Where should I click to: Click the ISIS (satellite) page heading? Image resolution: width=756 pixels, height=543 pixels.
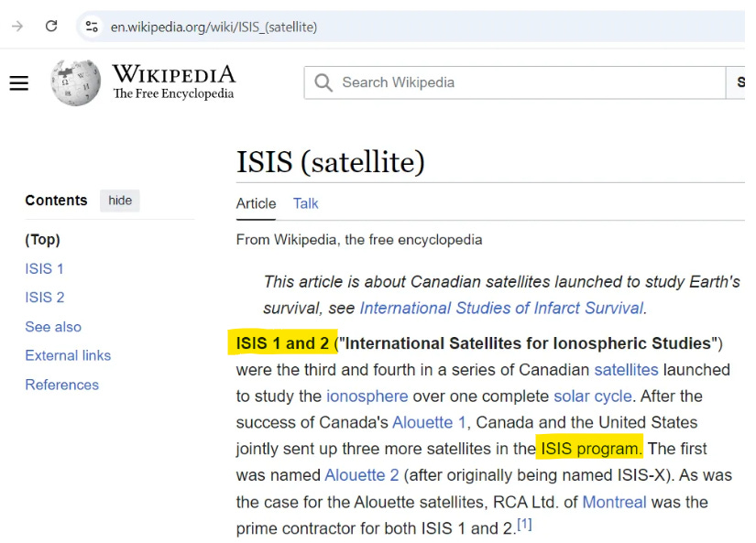pyautogui.click(x=330, y=162)
